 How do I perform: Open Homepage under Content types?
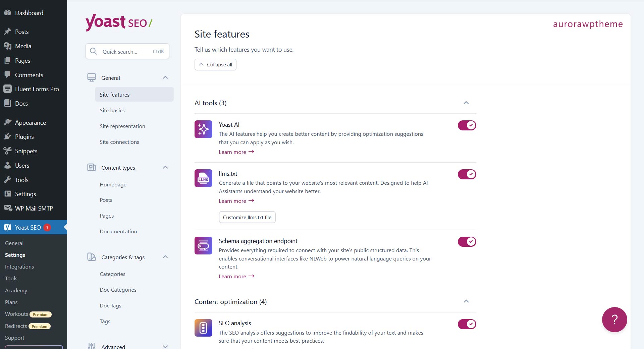[113, 184]
